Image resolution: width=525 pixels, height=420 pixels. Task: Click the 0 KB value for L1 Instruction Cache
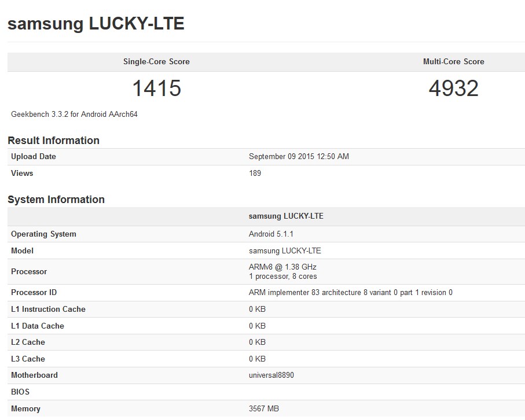[x=257, y=310]
